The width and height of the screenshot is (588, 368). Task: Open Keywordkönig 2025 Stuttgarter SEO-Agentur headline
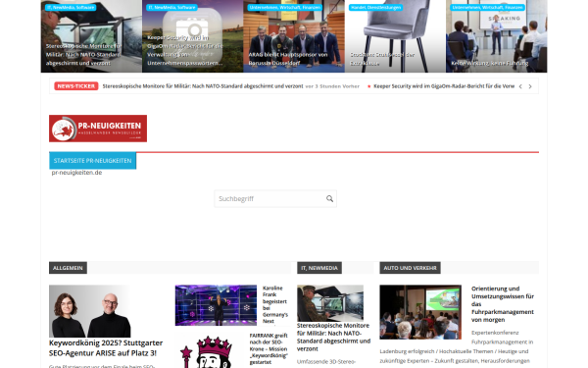point(106,347)
